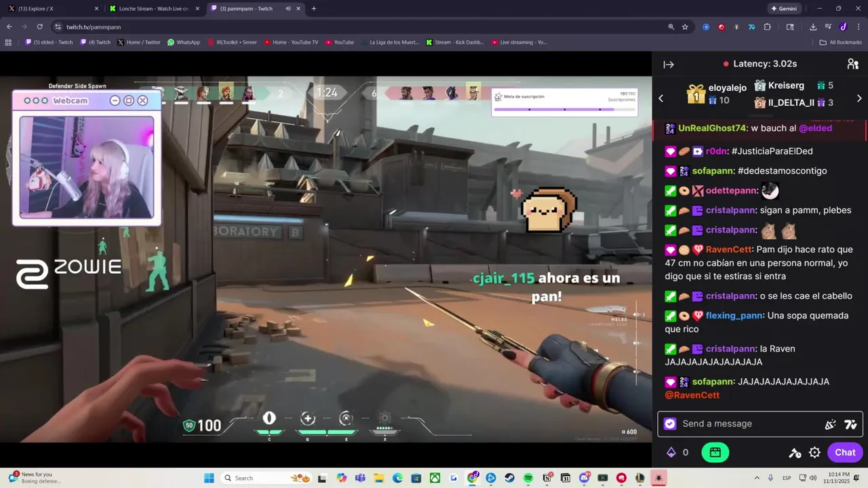Open the ESP language switcher
The image size is (868, 488).
point(787,478)
